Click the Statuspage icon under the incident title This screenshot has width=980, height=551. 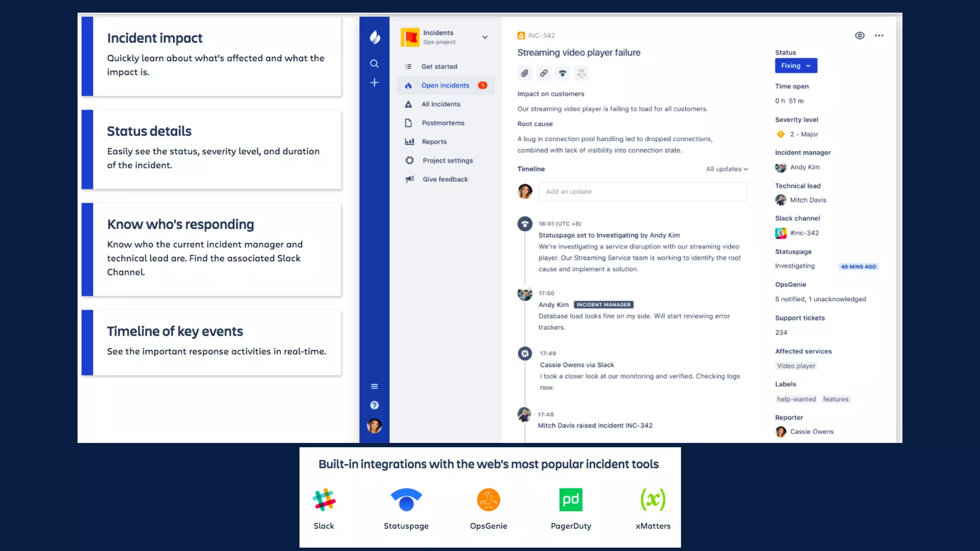click(562, 73)
